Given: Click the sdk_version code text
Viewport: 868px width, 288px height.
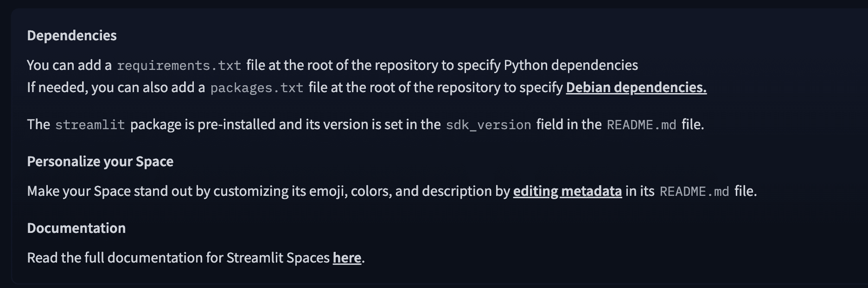Looking at the screenshot, I should point(488,125).
